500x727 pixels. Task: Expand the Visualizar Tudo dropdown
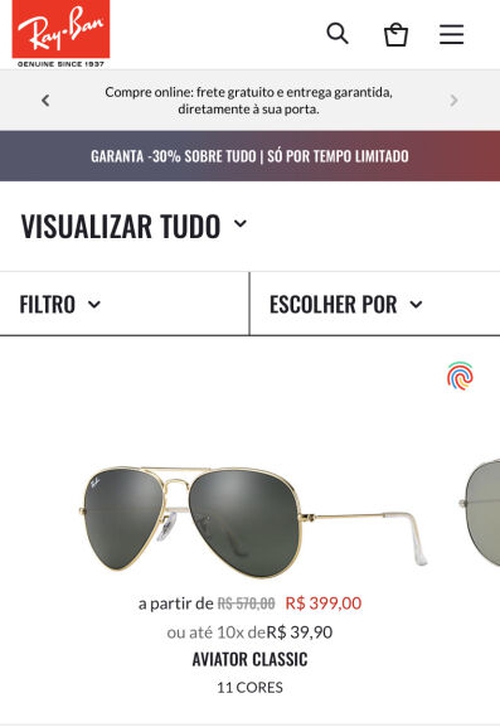click(x=134, y=226)
